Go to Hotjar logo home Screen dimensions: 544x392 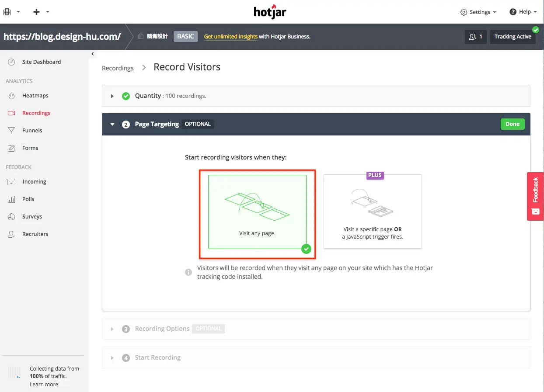(270, 11)
